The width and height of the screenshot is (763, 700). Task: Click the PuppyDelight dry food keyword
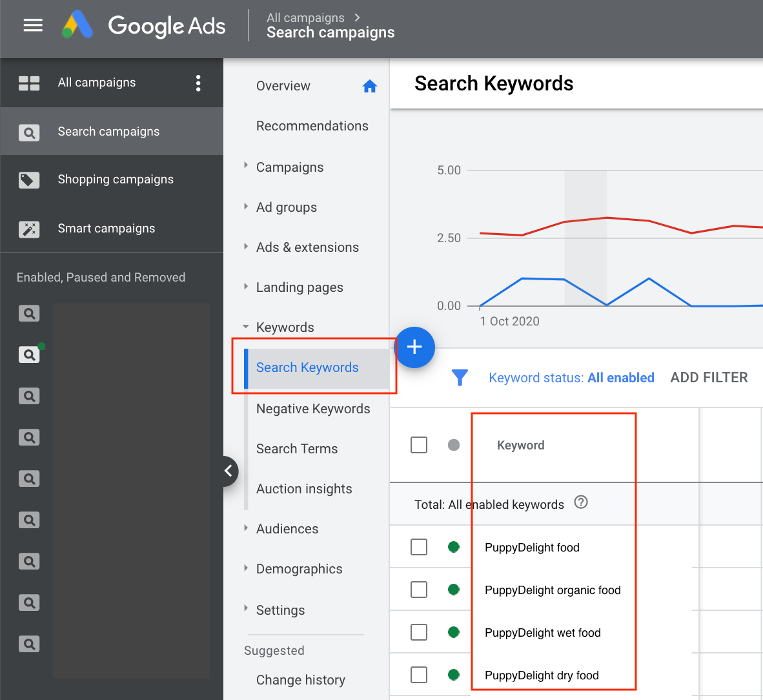point(542,675)
